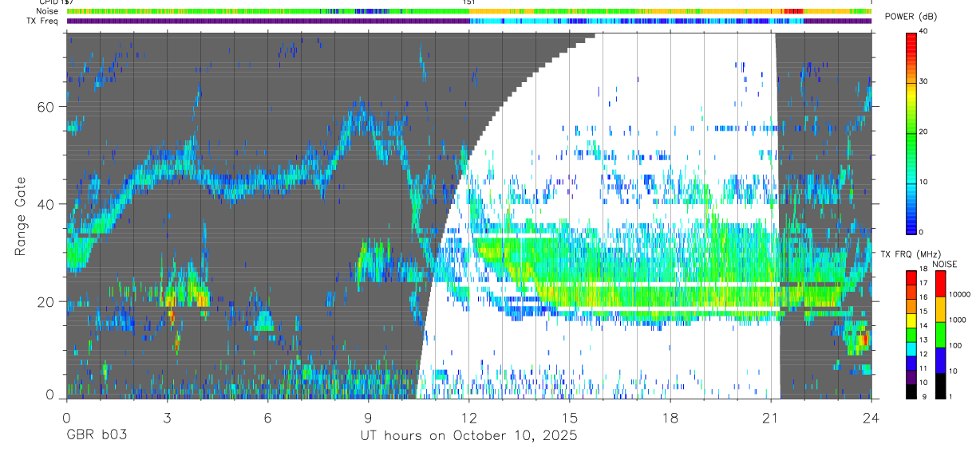This screenshot has width=980, height=452.
Task: Click the 6 tick on UT hours axis
Action: pyautogui.click(x=267, y=416)
